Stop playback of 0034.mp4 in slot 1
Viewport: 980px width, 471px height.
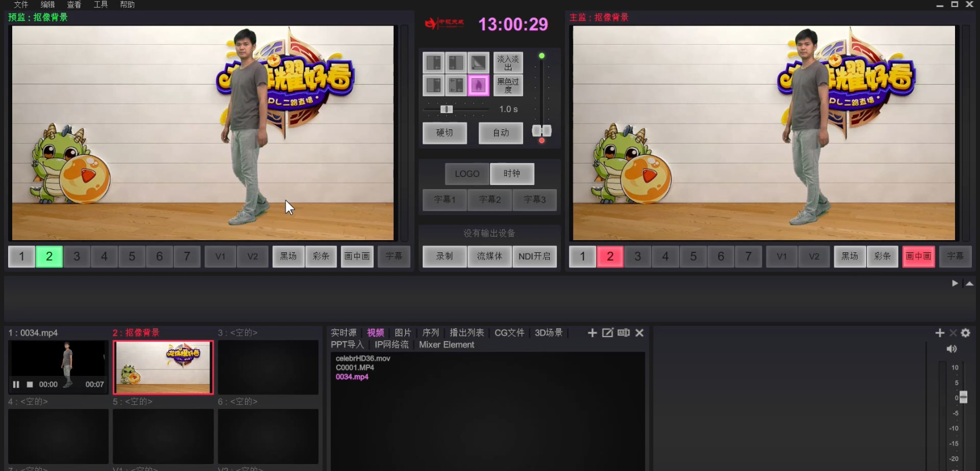[30, 385]
